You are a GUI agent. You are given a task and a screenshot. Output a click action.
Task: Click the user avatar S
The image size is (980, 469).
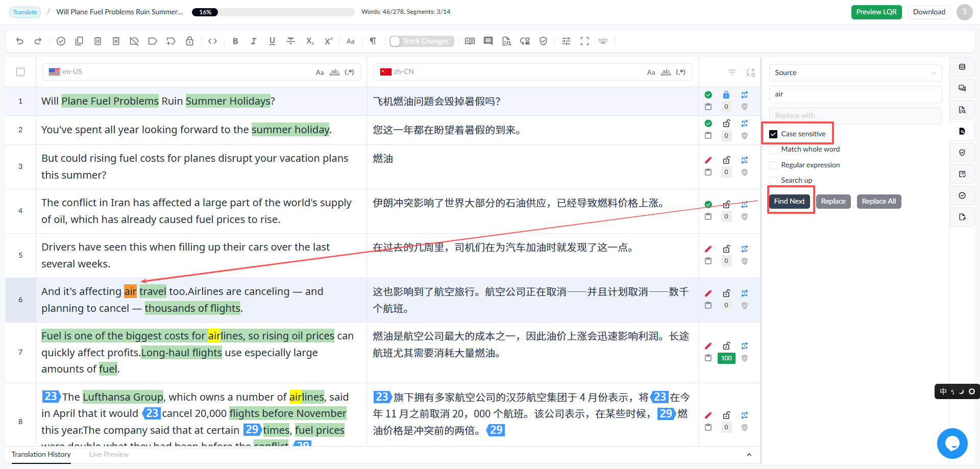click(964, 12)
